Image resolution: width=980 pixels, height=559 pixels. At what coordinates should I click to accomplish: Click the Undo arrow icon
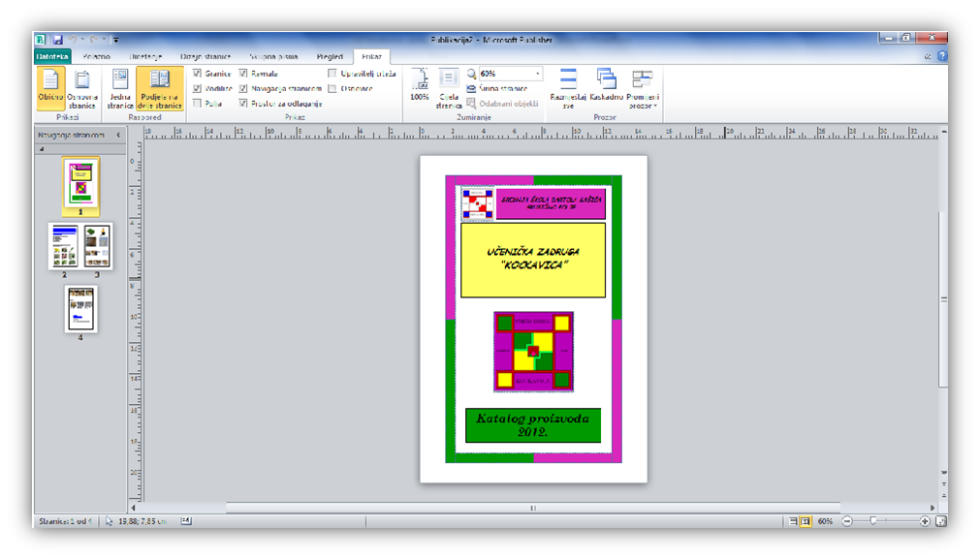coord(73,40)
